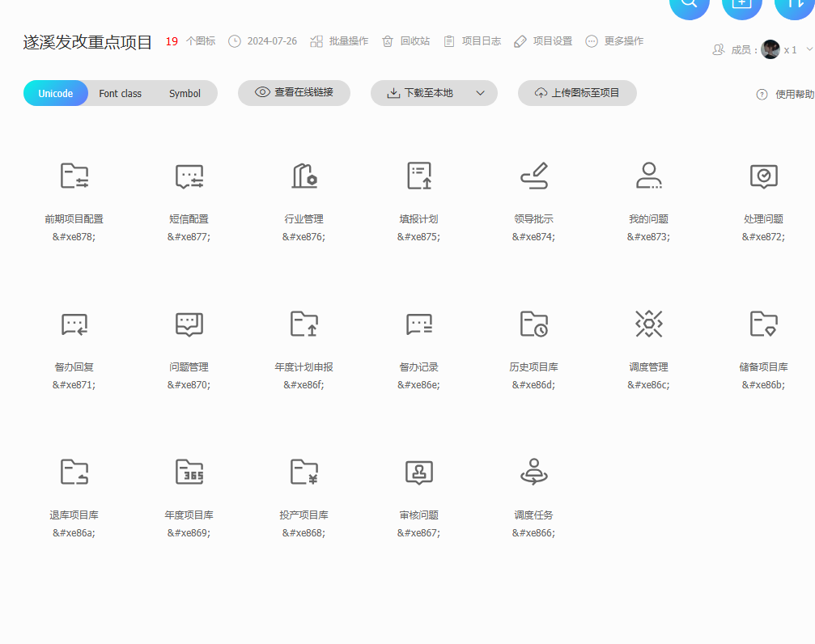Switch to the Unicode tab
This screenshot has height=644, width=815.
[x=56, y=94]
